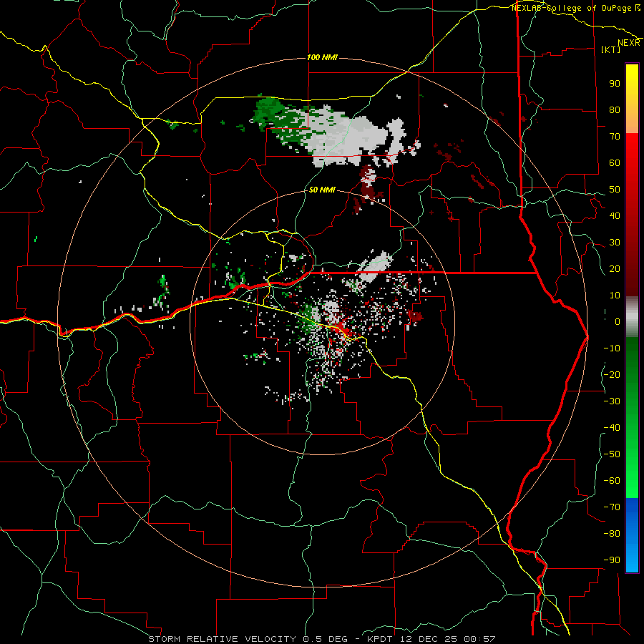This screenshot has height=644, width=644.
Task: Select the 0 value on velocity scale
Action: click(x=618, y=321)
